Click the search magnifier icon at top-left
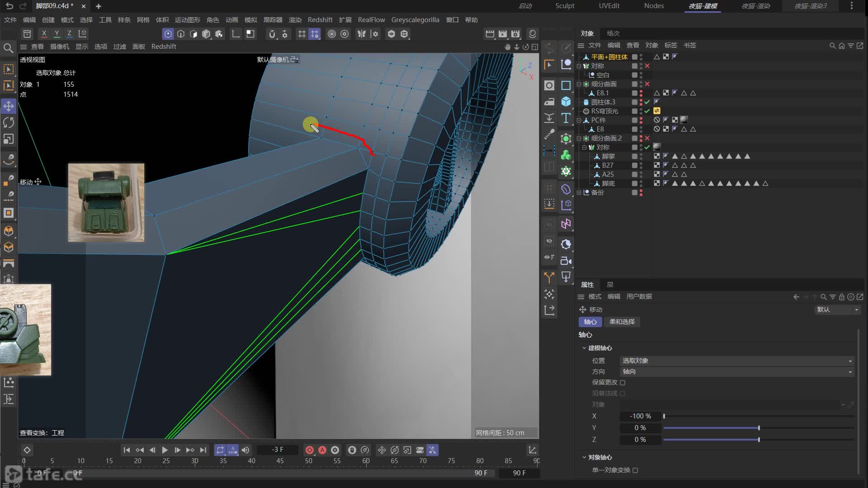 pyautogui.click(x=8, y=48)
